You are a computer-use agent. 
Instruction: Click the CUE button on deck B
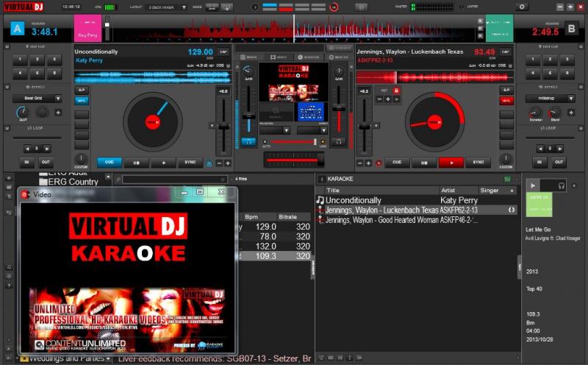tap(397, 162)
